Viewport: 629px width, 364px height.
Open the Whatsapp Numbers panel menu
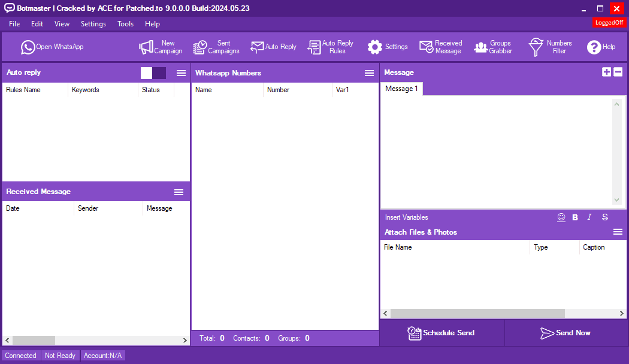369,72
